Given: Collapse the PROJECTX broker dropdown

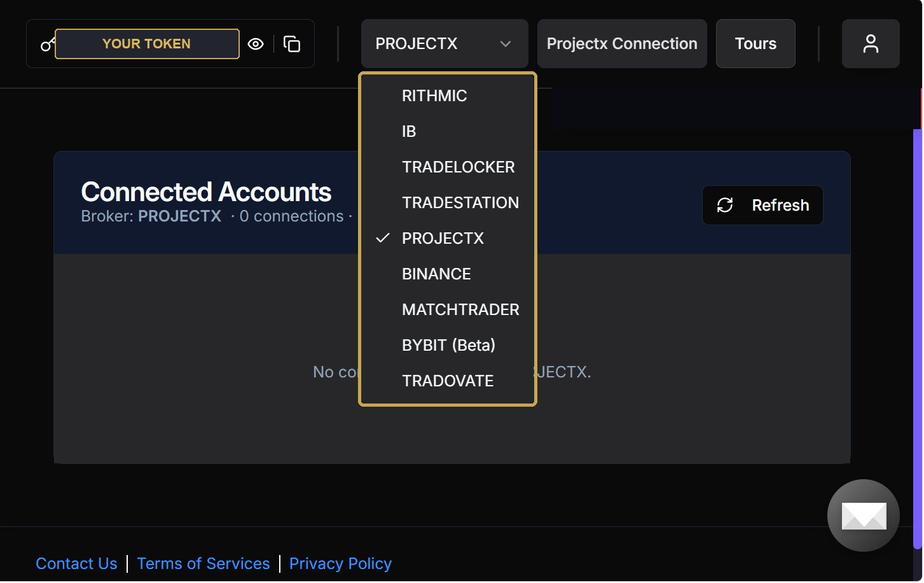Looking at the screenshot, I should (x=445, y=44).
